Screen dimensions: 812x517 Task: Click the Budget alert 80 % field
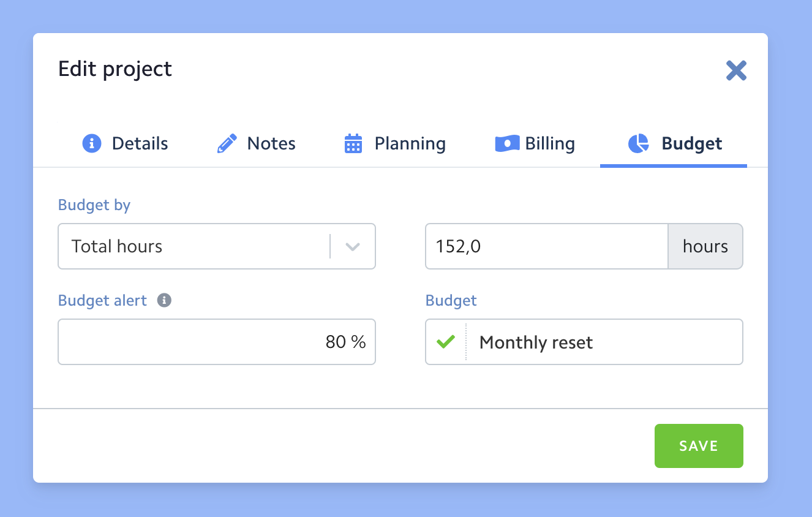click(216, 342)
